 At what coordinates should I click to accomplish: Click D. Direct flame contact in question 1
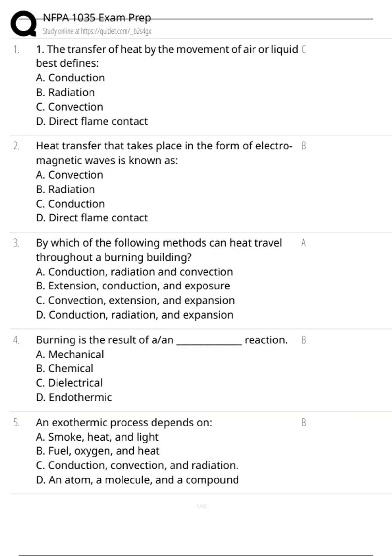pos(92,121)
